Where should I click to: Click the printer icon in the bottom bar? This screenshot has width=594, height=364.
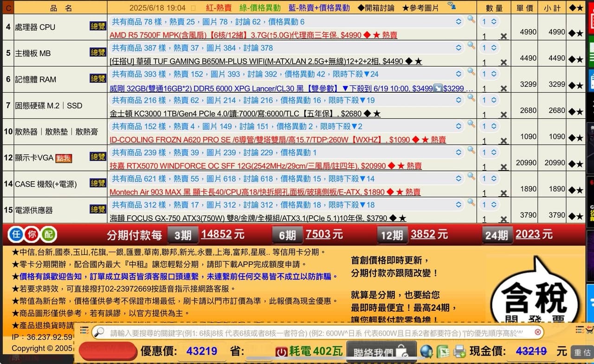(459, 351)
